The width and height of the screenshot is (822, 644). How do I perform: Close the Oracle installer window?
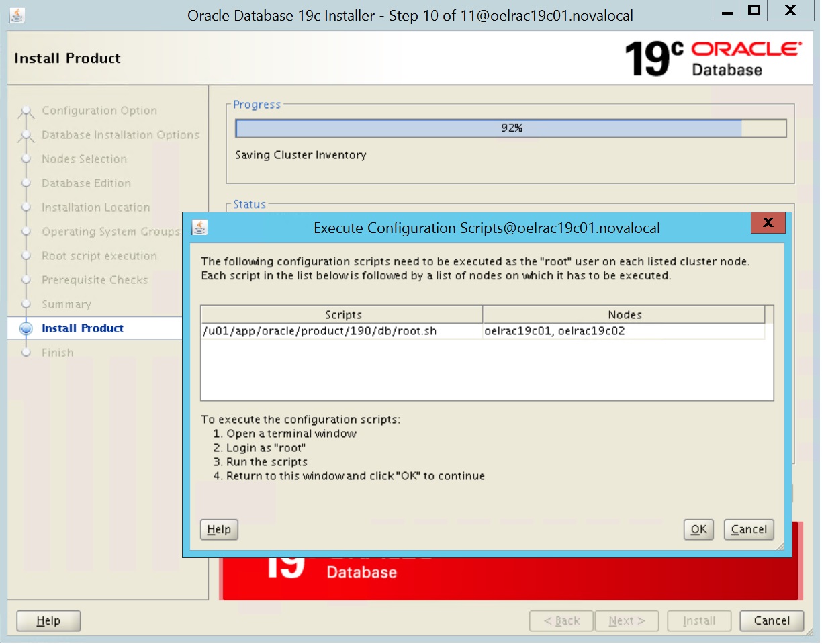790,10
